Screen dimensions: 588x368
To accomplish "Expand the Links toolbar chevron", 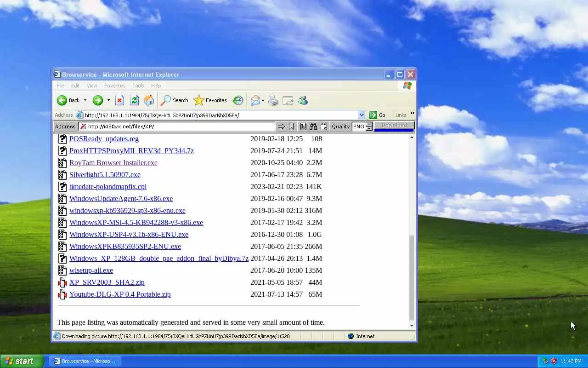I will [412, 113].
